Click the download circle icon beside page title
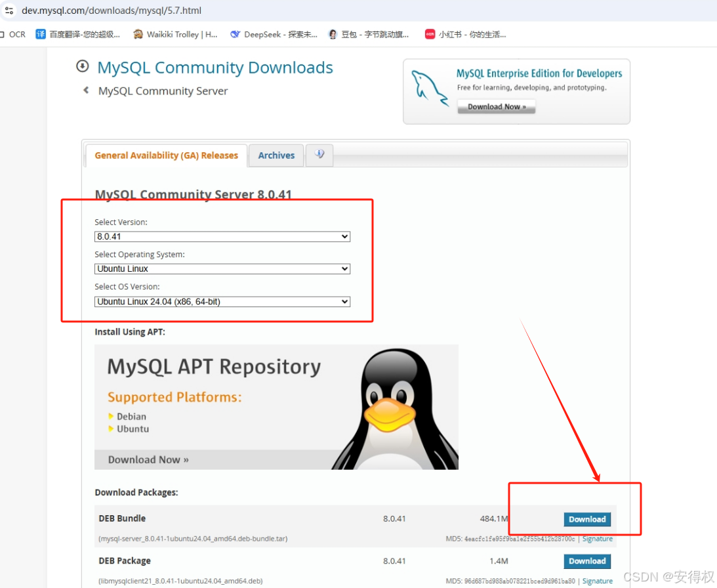The height and width of the screenshot is (588, 717). 82,66
